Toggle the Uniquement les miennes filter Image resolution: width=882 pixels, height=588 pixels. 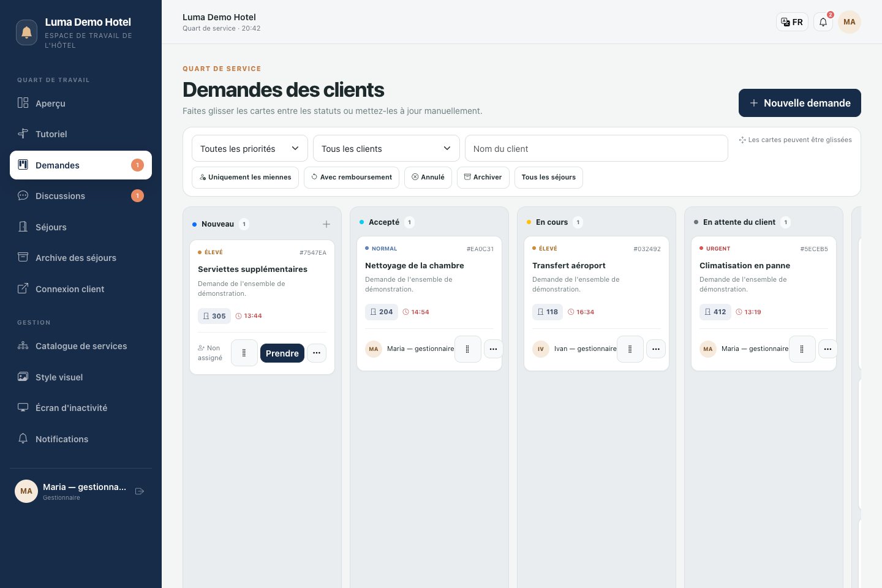tap(245, 177)
